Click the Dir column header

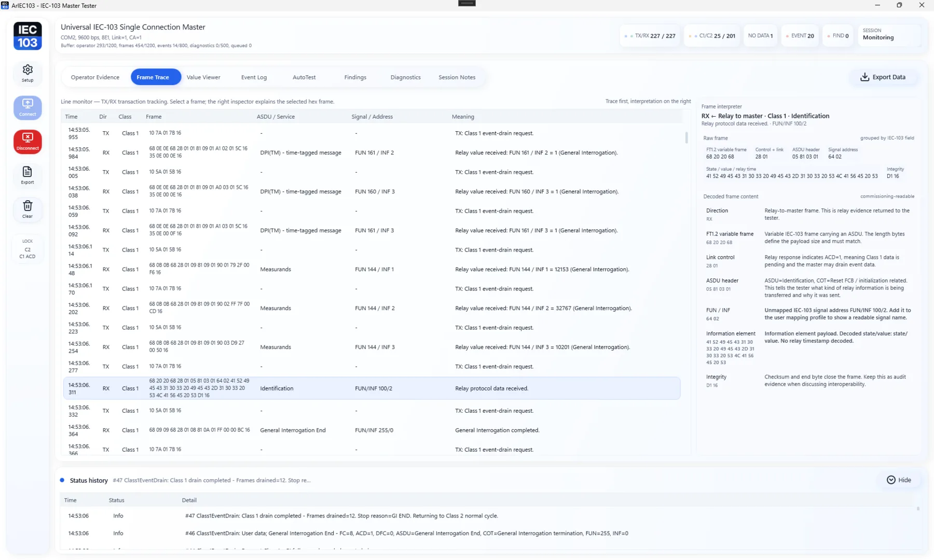(x=103, y=117)
